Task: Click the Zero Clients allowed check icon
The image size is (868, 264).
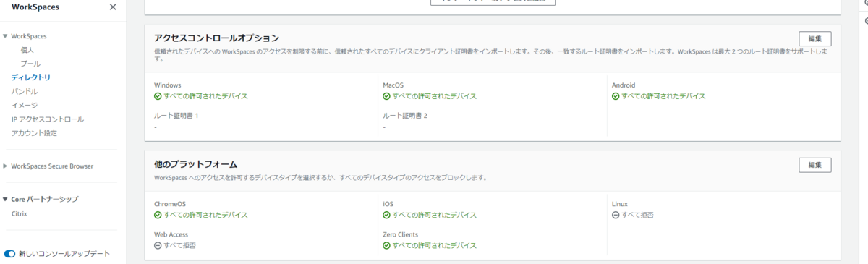Action: (x=386, y=245)
